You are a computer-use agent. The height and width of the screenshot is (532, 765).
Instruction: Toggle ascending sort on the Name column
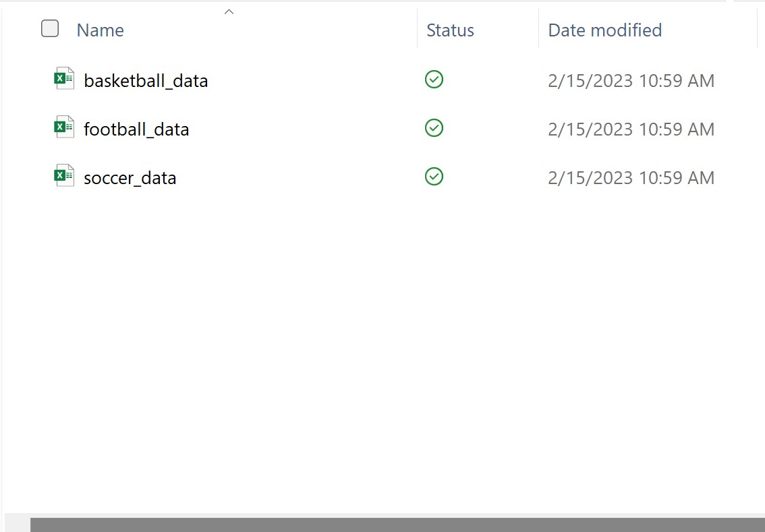coord(99,30)
